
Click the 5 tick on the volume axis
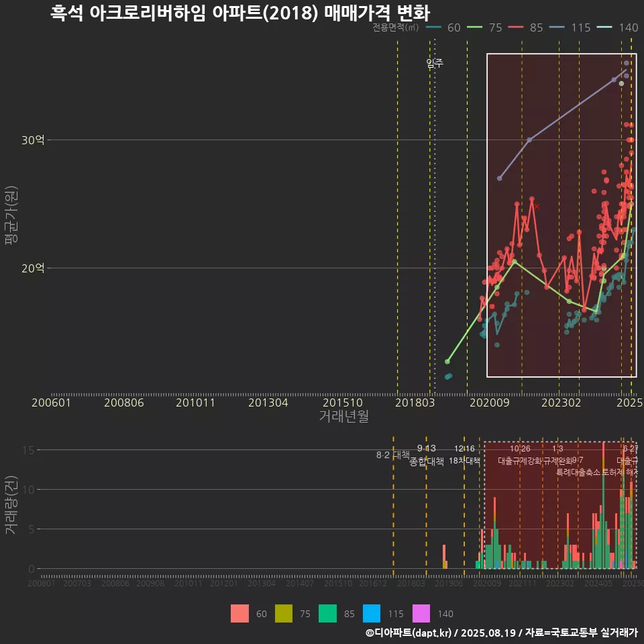tap(32, 529)
